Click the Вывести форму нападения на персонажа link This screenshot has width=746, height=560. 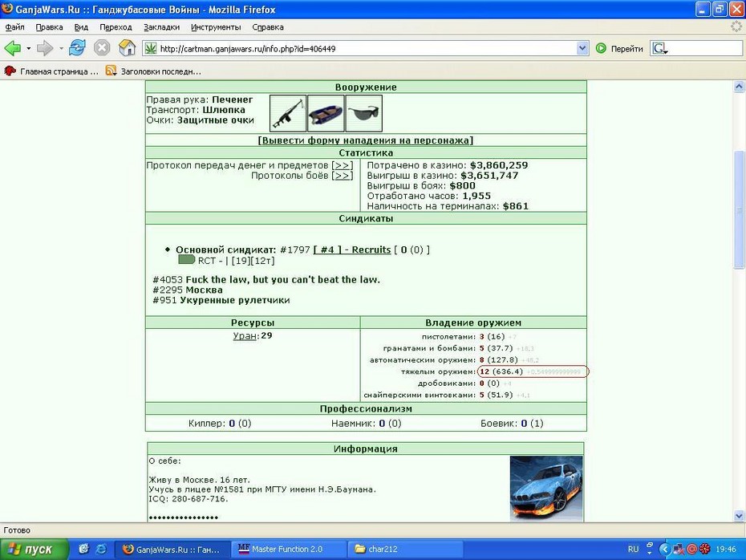click(x=366, y=140)
